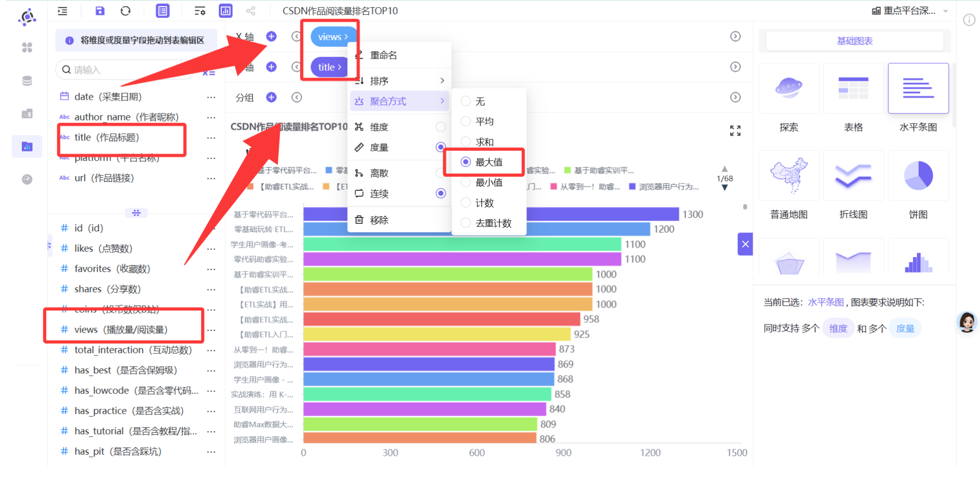The image size is (980, 483).
Task: Add a field to the X axis
Action: click(x=272, y=36)
